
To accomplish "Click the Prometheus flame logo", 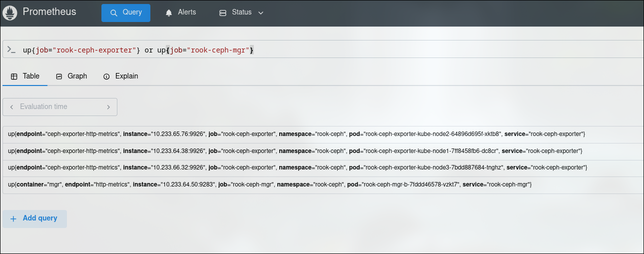I will (10, 13).
